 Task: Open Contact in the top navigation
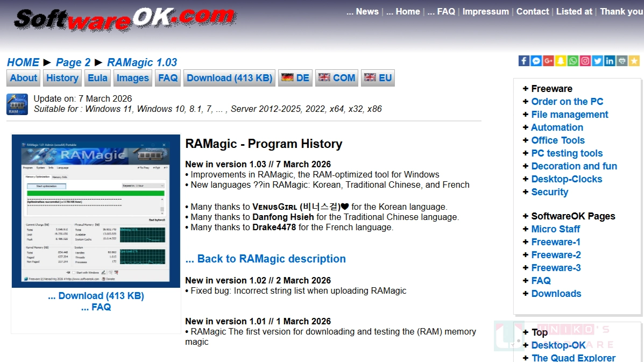click(532, 11)
